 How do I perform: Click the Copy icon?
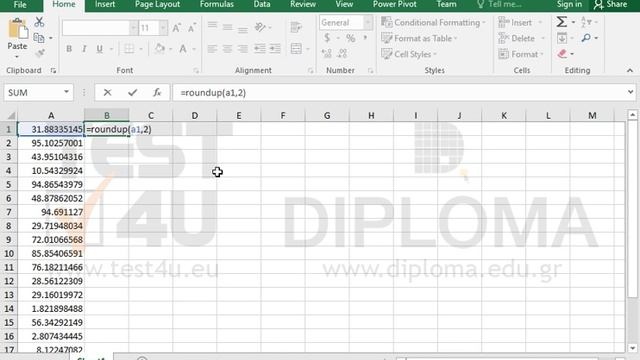[x=39, y=38]
